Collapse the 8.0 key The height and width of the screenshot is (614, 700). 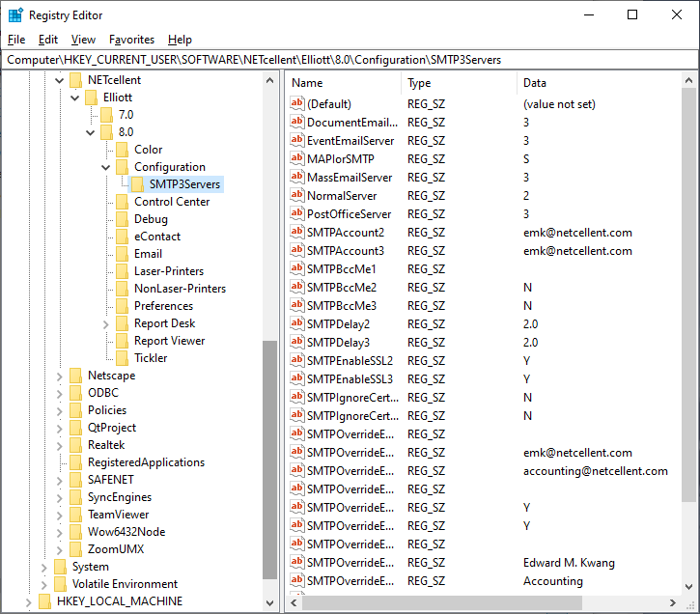(x=90, y=132)
